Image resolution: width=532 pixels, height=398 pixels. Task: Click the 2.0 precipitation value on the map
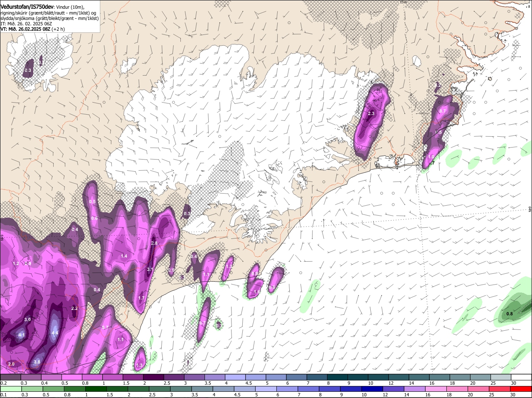coord(11,364)
